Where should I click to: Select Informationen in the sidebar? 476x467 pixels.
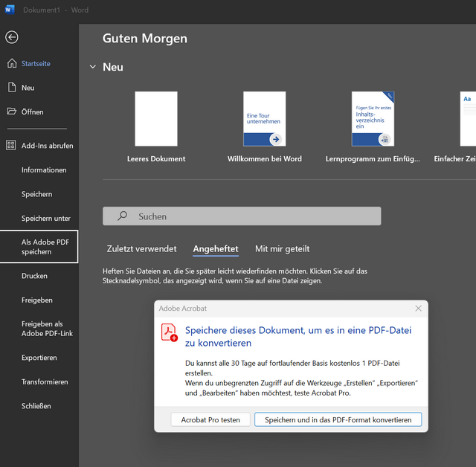point(44,170)
